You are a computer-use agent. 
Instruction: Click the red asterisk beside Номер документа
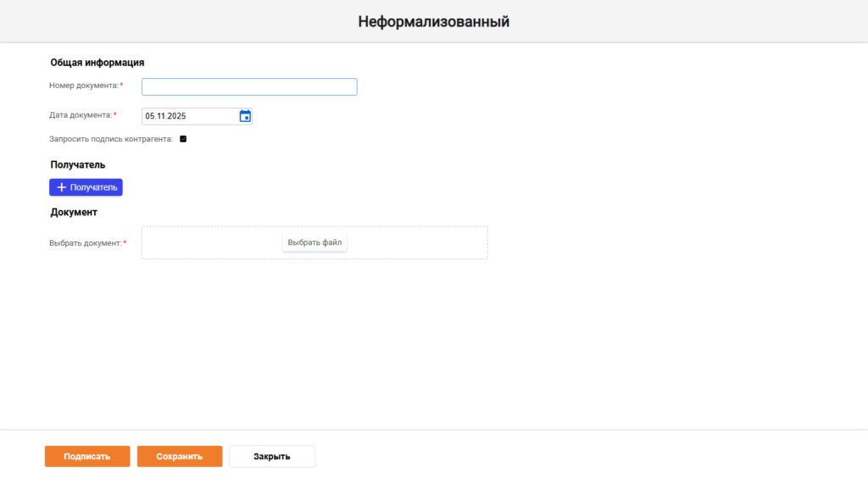(x=121, y=85)
